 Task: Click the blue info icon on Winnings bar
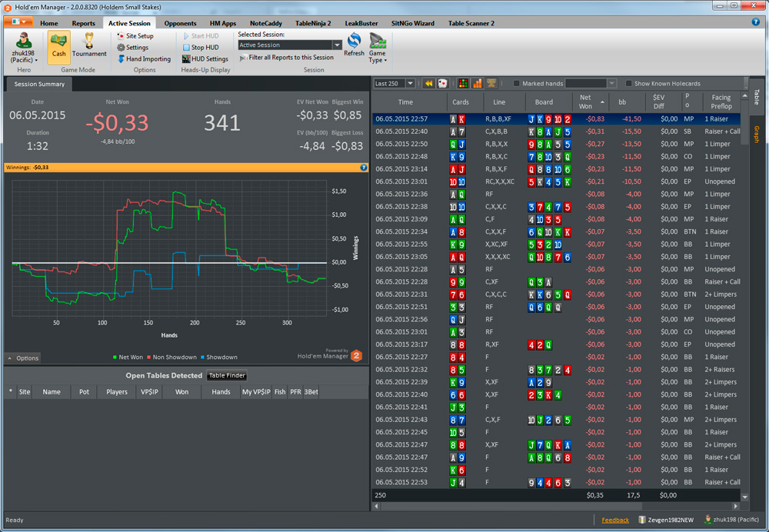364,168
